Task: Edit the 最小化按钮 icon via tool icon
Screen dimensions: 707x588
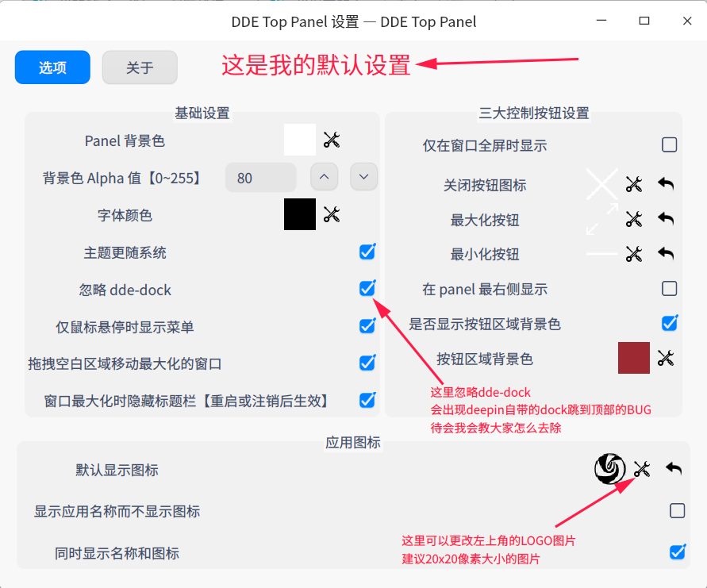Action: [x=633, y=254]
